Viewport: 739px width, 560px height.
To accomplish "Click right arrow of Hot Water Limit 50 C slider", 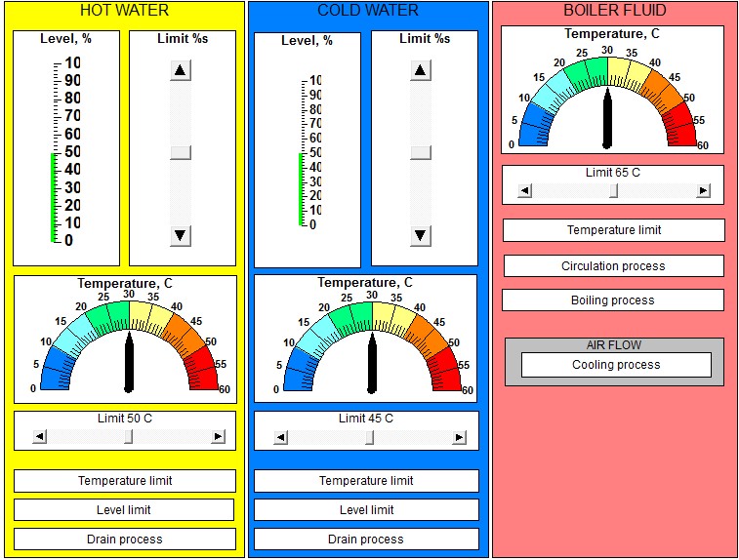I will [218, 437].
